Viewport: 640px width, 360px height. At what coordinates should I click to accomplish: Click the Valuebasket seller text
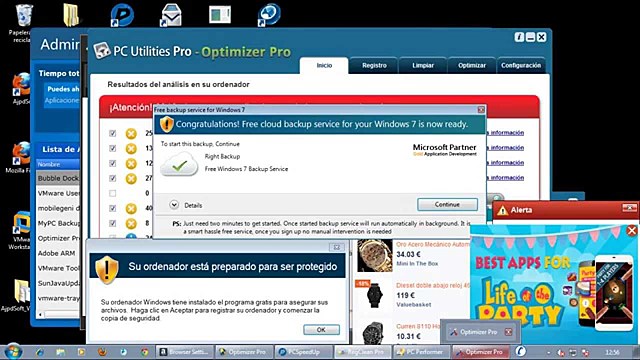(413, 304)
